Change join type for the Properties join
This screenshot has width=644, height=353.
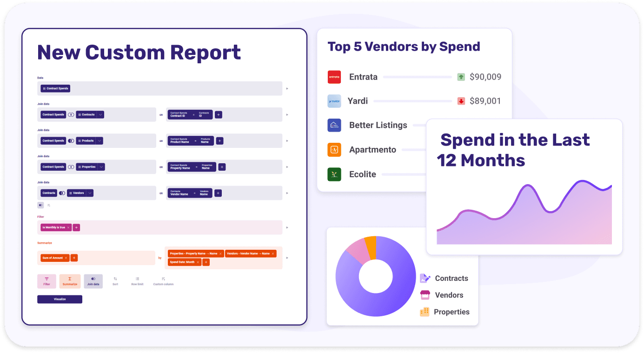[71, 167]
